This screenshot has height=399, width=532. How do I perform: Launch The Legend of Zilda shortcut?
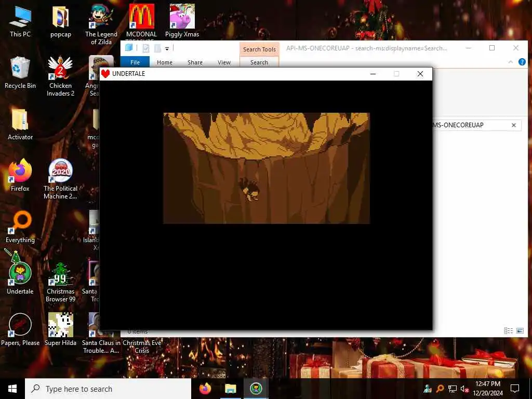point(101,25)
